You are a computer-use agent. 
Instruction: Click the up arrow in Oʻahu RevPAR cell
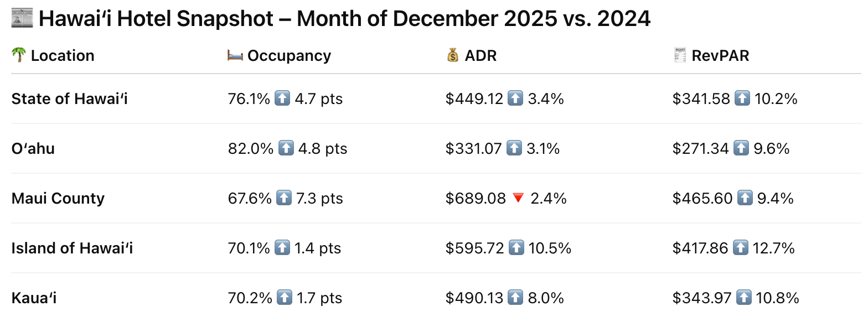click(741, 149)
